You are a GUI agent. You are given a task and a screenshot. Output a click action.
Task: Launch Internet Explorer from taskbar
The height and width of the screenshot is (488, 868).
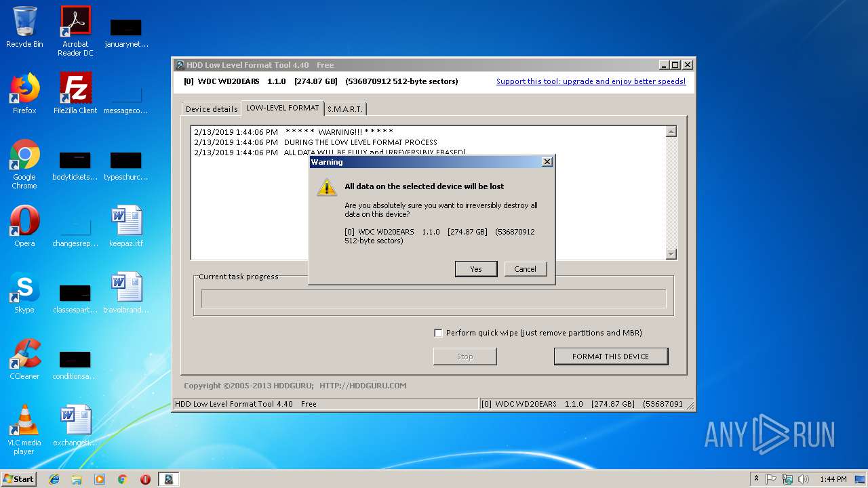(x=54, y=479)
